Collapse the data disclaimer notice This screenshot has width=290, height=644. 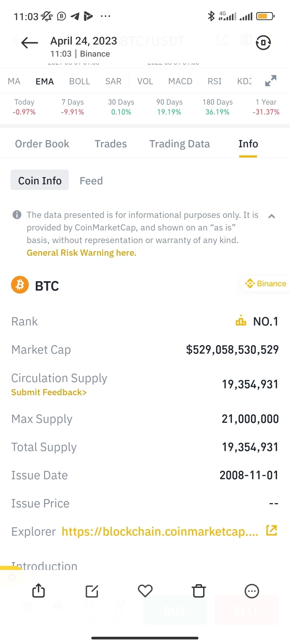[271, 216]
